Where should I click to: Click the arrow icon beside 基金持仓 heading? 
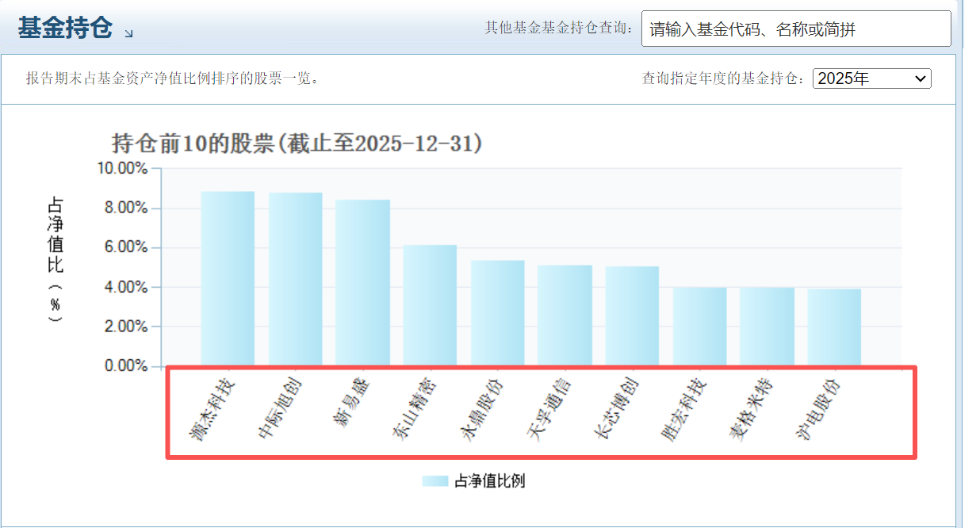click(x=129, y=33)
